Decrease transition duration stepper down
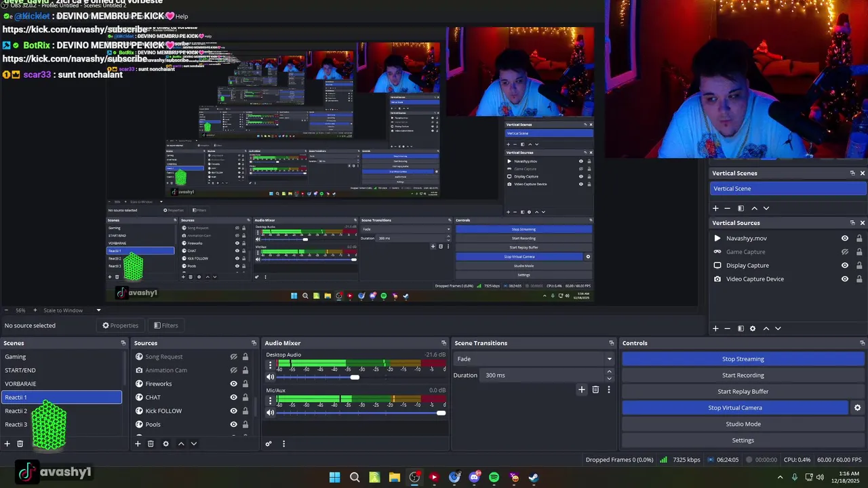Viewport: 868px width, 488px height. (609, 378)
